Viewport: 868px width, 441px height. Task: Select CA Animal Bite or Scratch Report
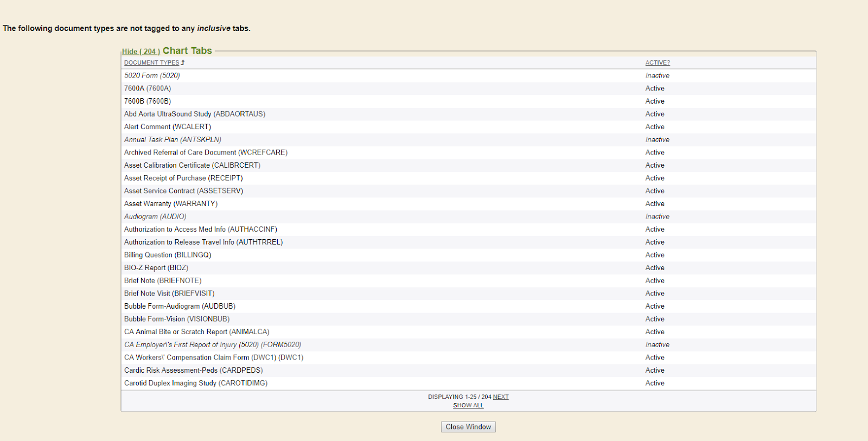196,332
